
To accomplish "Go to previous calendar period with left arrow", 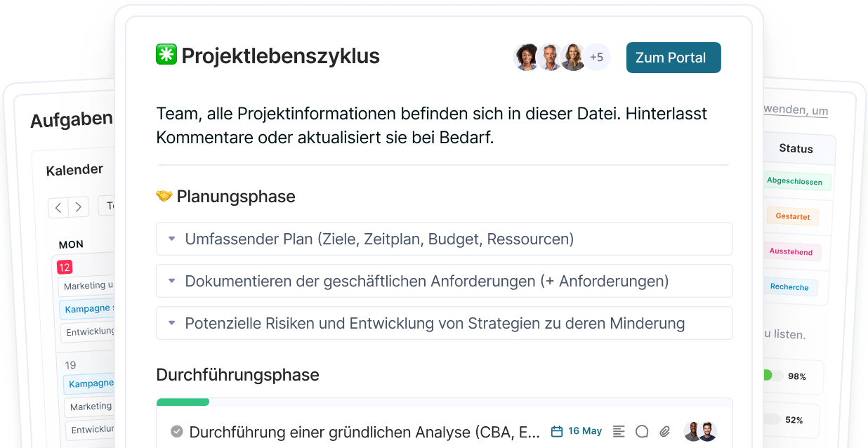I will point(58,207).
